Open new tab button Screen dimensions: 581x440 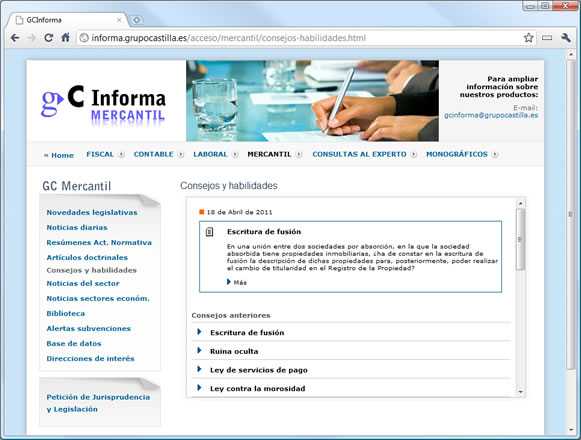pos(136,20)
